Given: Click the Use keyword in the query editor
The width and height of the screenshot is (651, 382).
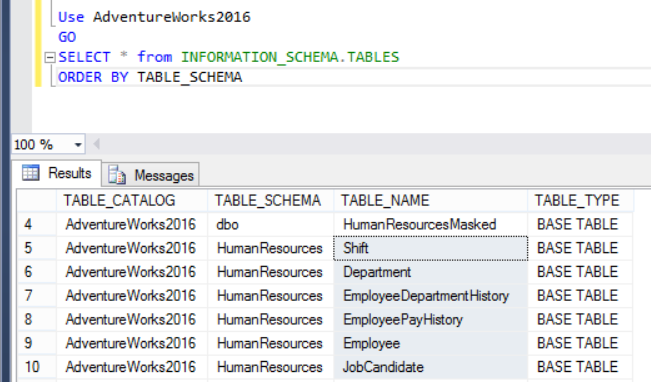Looking at the screenshot, I should 71,17.
